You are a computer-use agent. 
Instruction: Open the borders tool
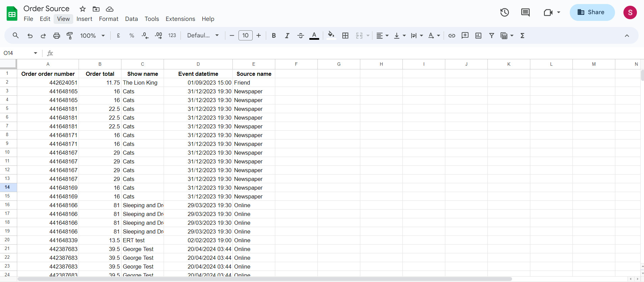coord(345,35)
